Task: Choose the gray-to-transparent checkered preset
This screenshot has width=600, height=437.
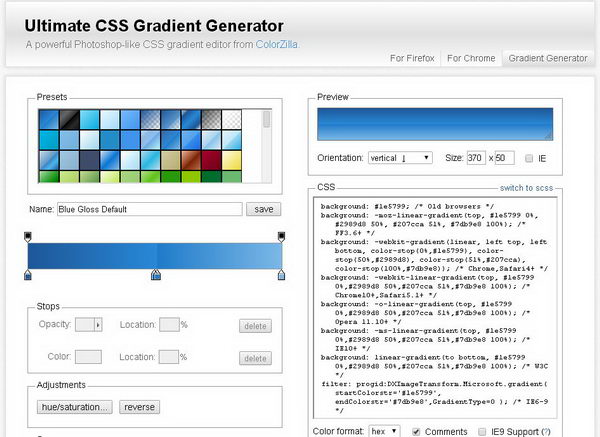Action: coord(212,119)
